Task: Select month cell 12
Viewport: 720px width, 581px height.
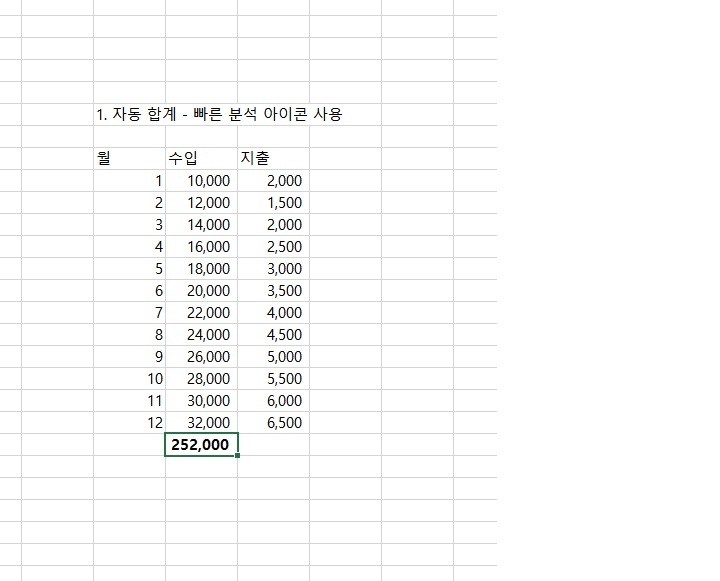Action: pyautogui.click(x=129, y=423)
